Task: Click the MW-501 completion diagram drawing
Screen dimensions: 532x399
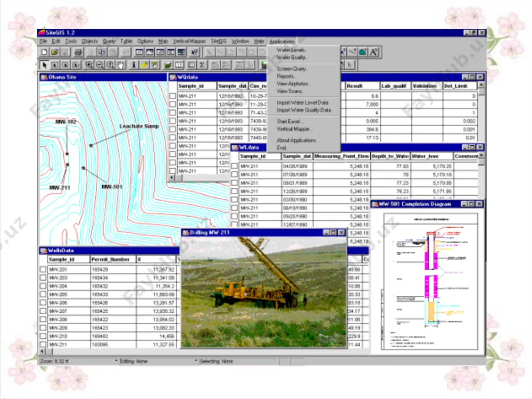Action: click(x=430, y=281)
